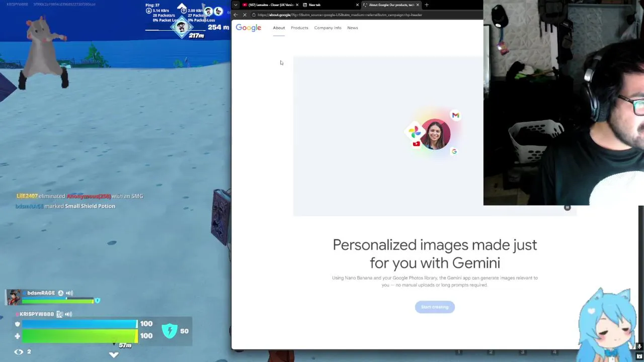Click the blue-haired anime avatar overlay
The width and height of the screenshot is (644, 362).
[607, 324]
